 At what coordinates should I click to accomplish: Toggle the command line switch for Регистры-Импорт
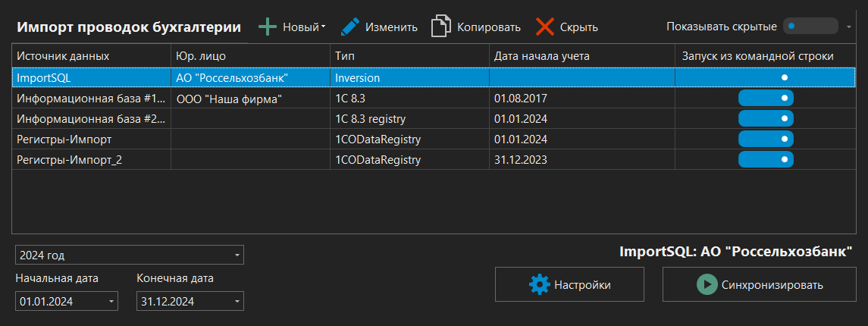(x=766, y=139)
